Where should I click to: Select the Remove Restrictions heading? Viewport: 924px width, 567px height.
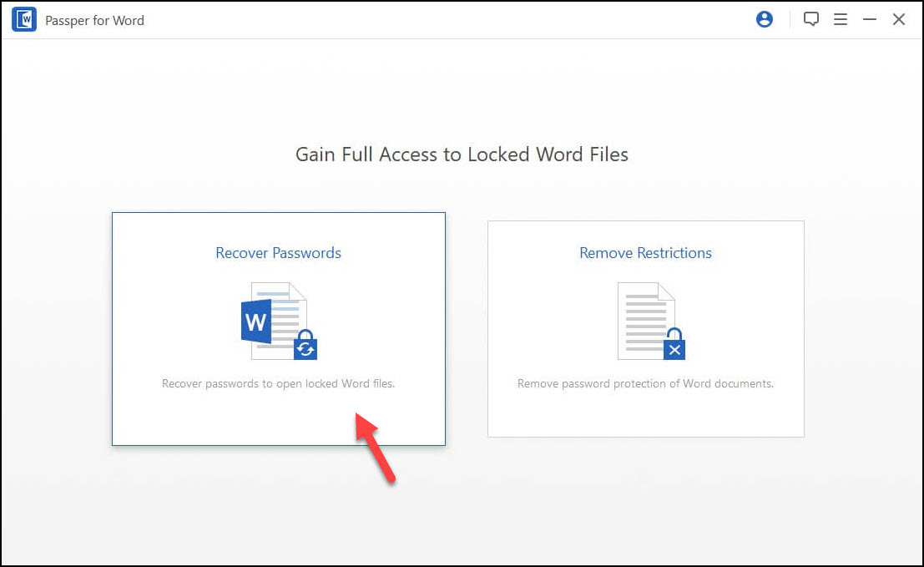[645, 253]
